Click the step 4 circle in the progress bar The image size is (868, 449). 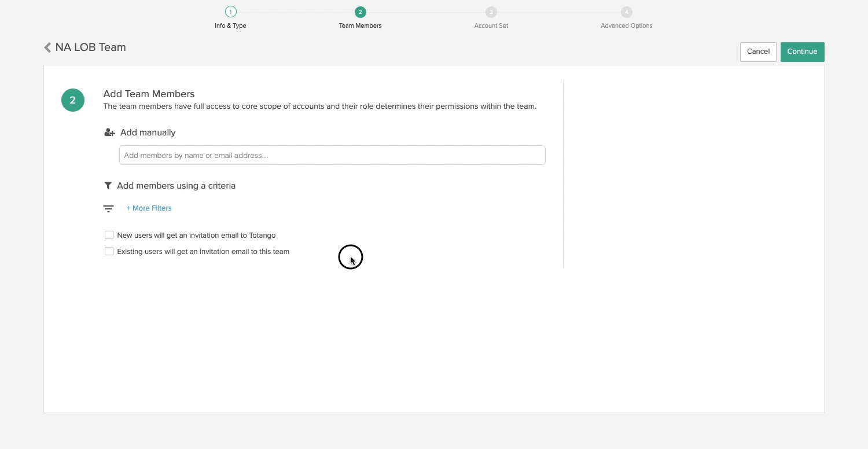[626, 12]
